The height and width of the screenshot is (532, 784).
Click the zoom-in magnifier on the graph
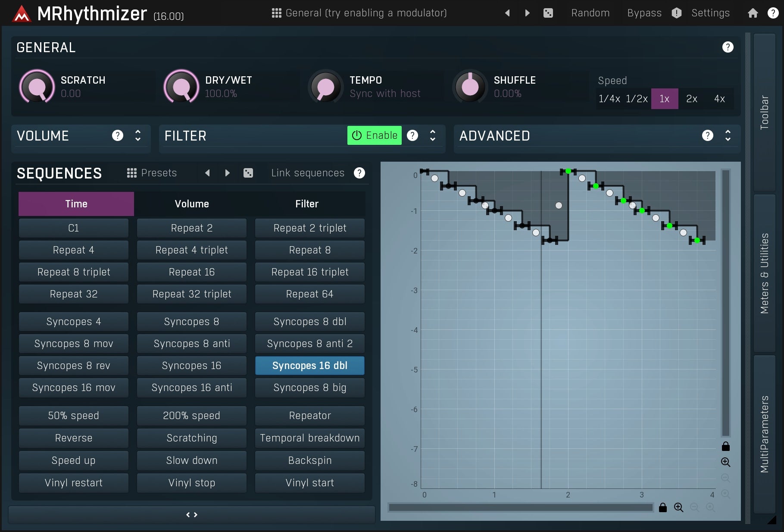tap(725, 462)
